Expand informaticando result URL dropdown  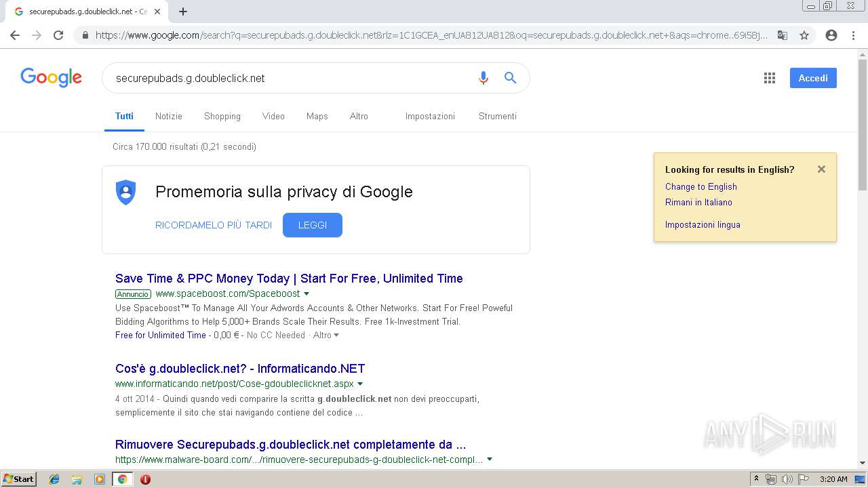360,384
